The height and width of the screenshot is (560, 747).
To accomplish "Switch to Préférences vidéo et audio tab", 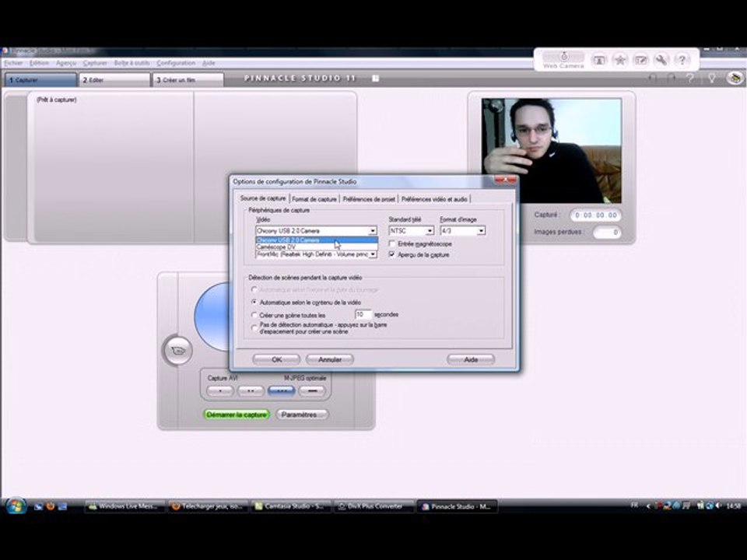I will pyautogui.click(x=434, y=199).
